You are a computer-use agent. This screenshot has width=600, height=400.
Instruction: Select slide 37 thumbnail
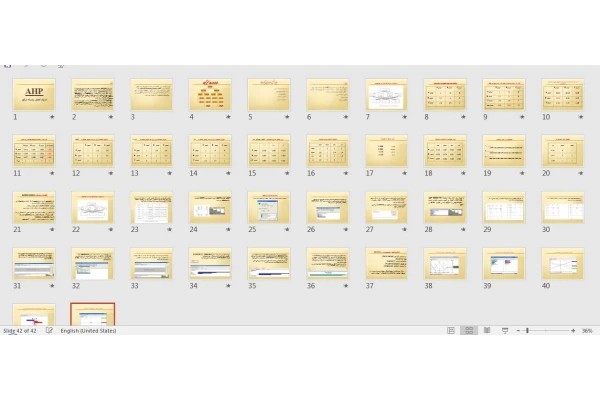click(386, 263)
